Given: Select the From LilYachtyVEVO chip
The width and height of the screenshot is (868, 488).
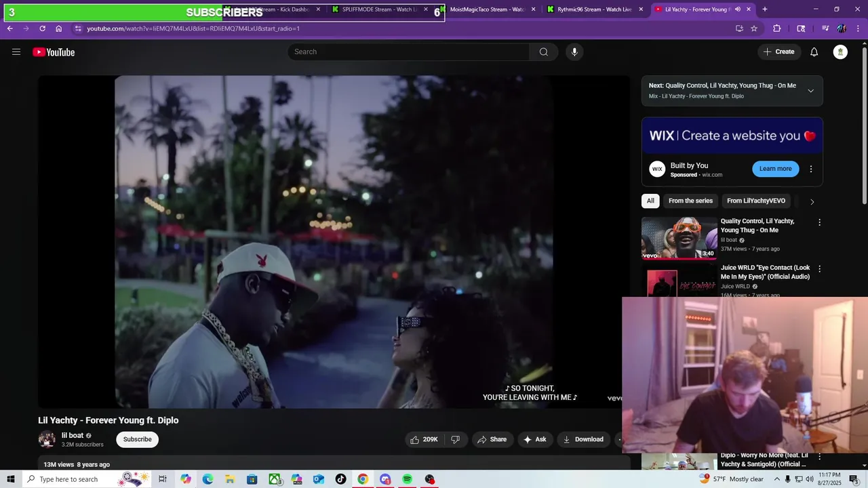Looking at the screenshot, I should coord(756,201).
